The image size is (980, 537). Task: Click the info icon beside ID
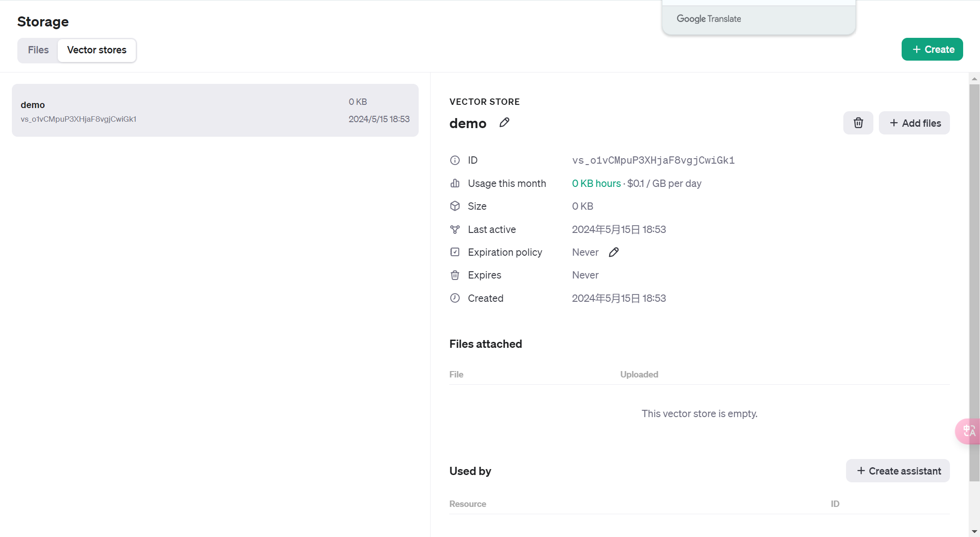pos(455,160)
